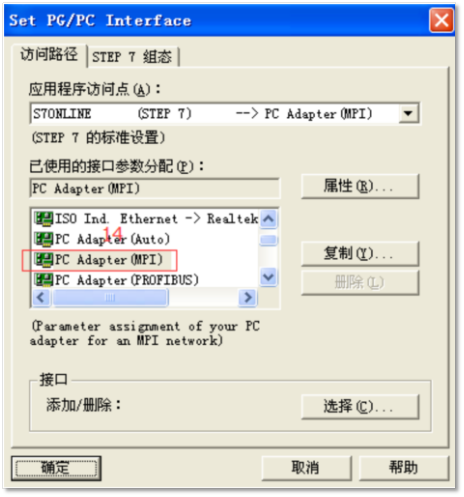Click the PC Adapter(MPI) parameter assignment field
The width and height of the screenshot is (464, 497).
(x=155, y=189)
